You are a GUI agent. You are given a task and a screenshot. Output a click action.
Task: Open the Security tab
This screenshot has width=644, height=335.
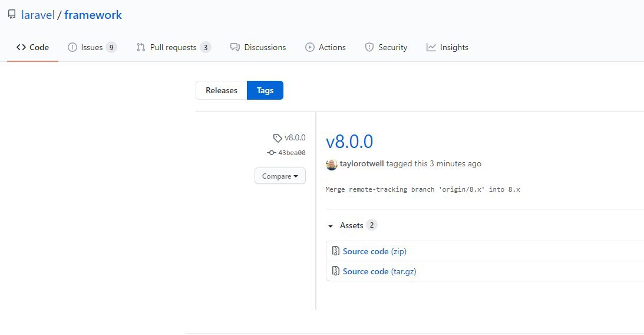pos(386,47)
